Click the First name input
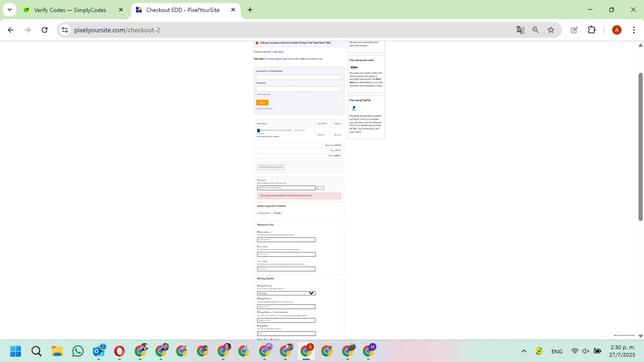The height and width of the screenshot is (362, 644). pyautogui.click(x=286, y=254)
